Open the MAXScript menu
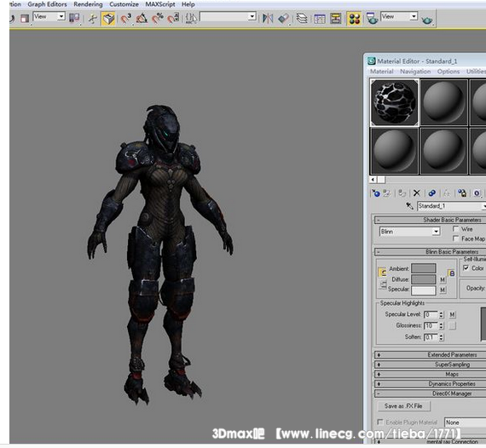The width and height of the screenshot is (486, 448). 160,4
